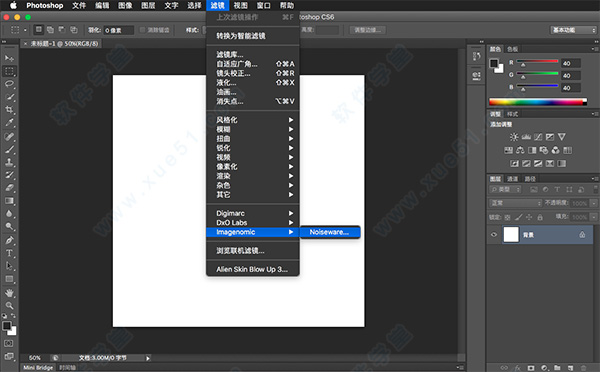Open the Mini Bridge panel tab

[x=38, y=368]
